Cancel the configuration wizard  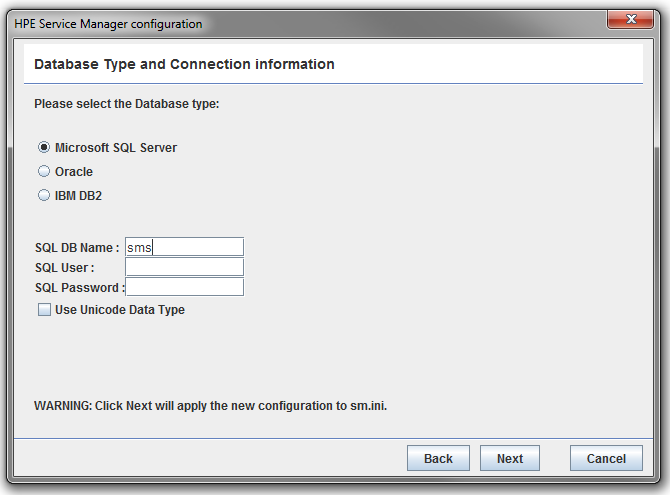[606, 458]
